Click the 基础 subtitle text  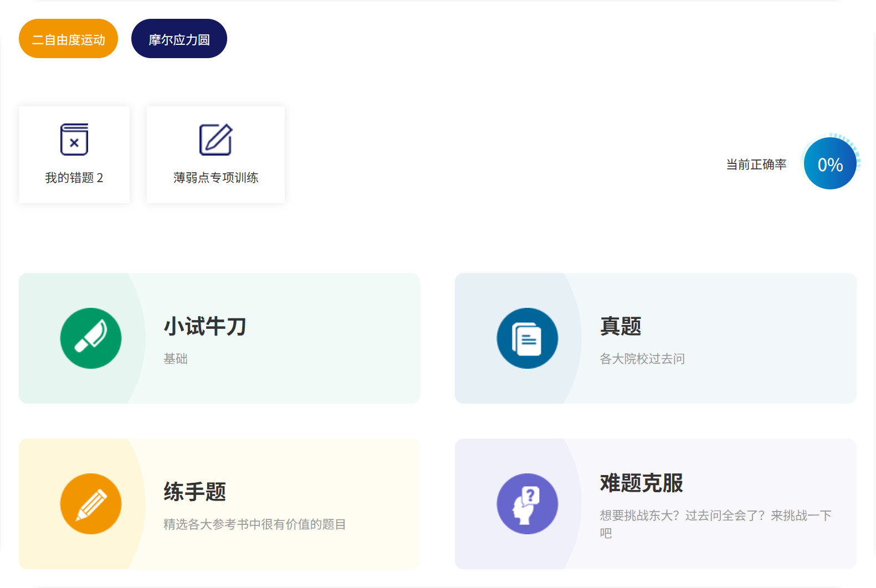[x=176, y=359]
